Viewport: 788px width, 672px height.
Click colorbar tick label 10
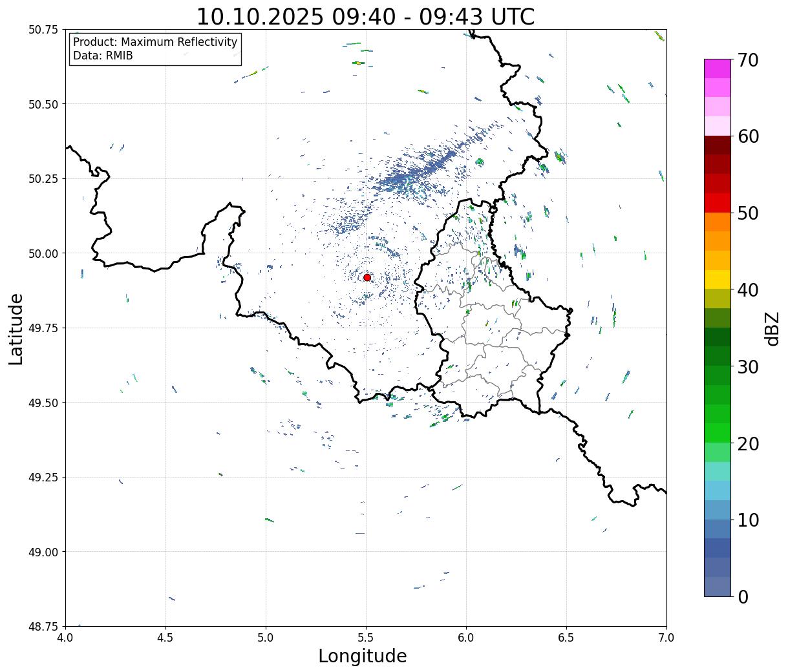pyautogui.click(x=748, y=520)
